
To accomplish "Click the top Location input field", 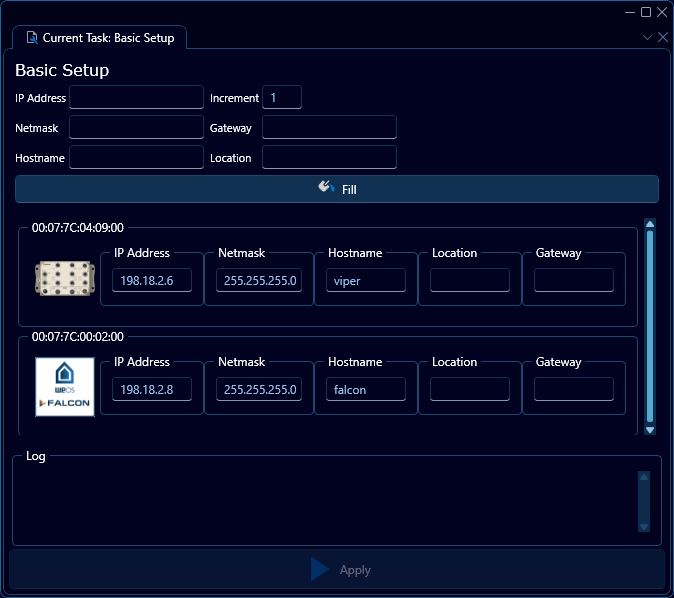I will coord(329,157).
